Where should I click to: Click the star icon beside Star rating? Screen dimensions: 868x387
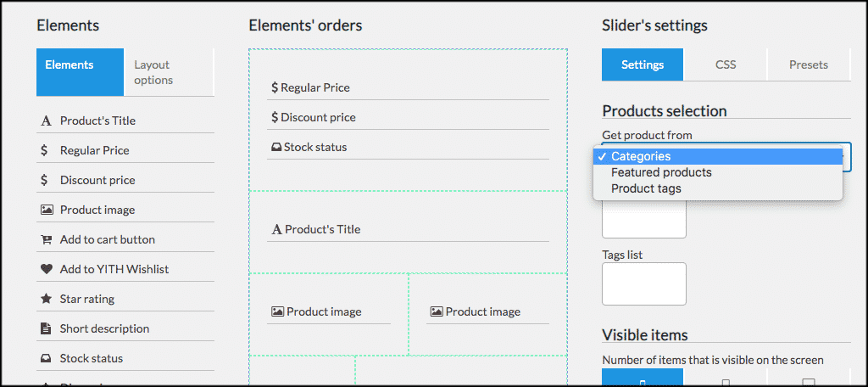[46, 299]
